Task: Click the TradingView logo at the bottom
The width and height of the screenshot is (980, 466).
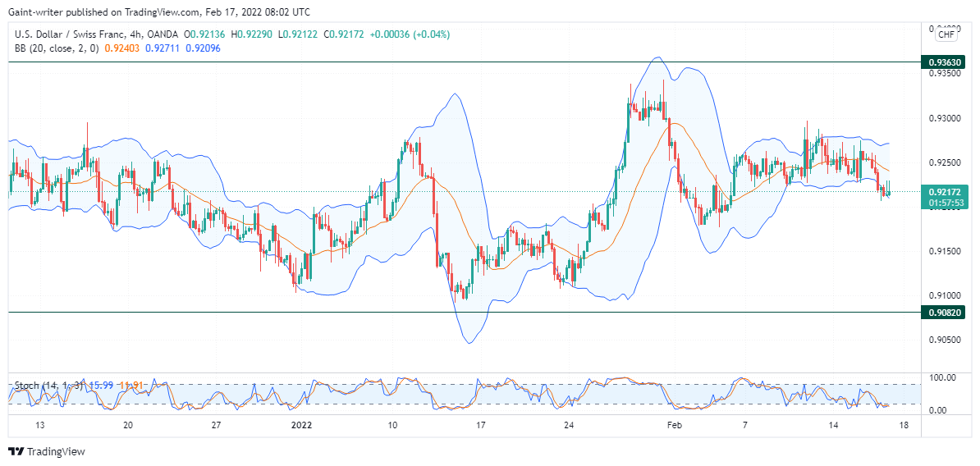Action: pos(46,451)
